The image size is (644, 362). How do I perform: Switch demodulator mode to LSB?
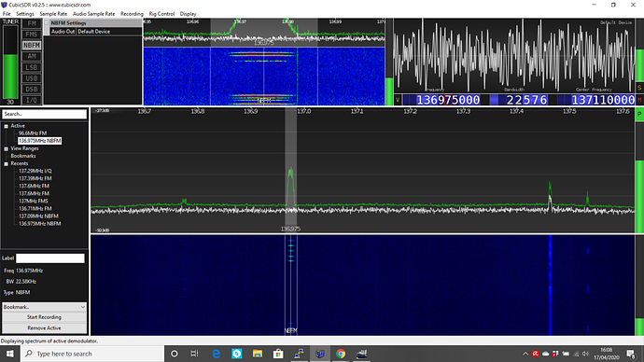click(x=32, y=67)
